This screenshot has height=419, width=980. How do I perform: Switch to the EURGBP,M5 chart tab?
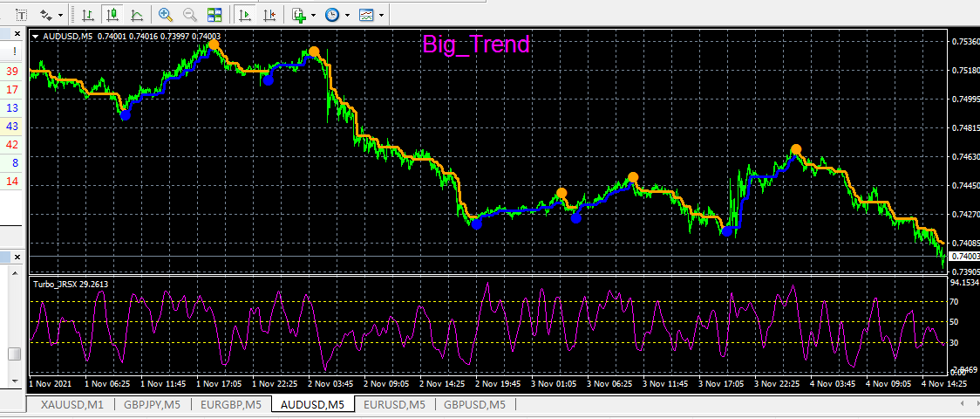pos(231,405)
